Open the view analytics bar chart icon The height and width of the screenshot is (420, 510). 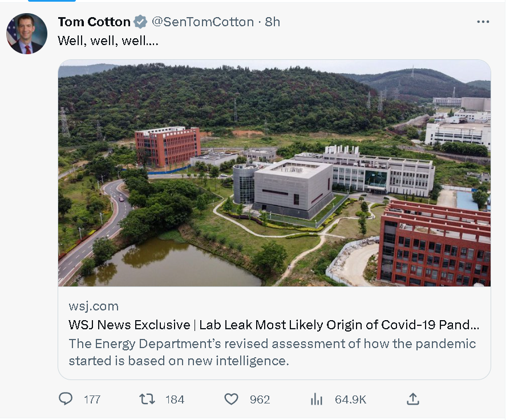click(x=317, y=399)
